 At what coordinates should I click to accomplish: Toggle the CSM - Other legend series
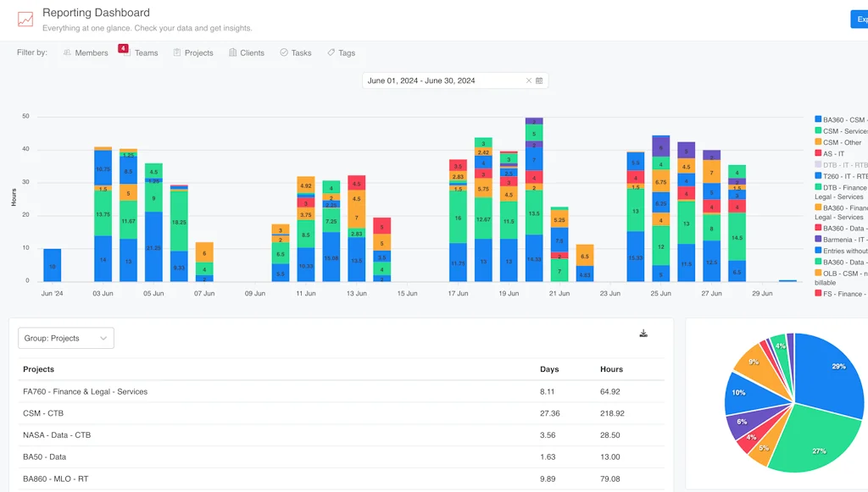pyautogui.click(x=841, y=142)
